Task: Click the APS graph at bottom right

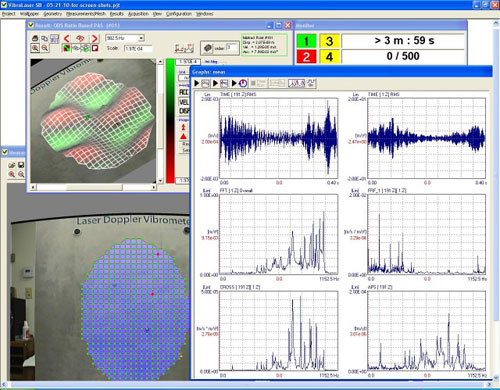Action: tap(427, 331)
